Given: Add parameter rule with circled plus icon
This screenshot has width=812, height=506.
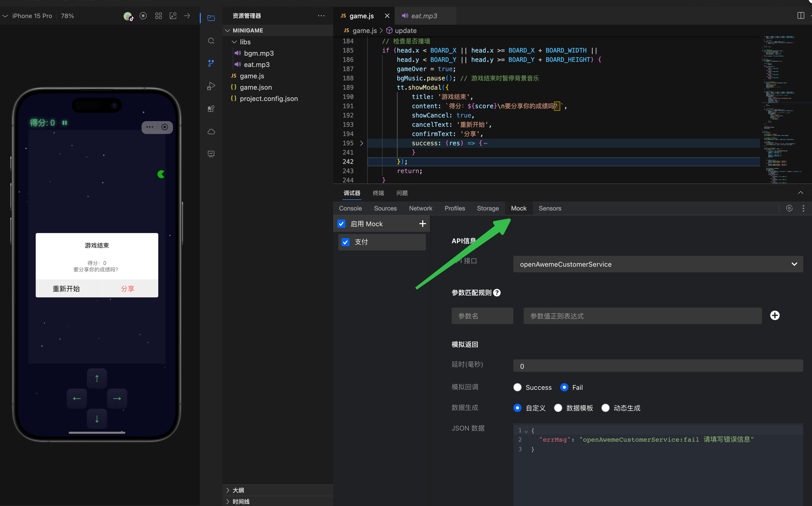Looking at the screenshot, I should coord(775,315).
